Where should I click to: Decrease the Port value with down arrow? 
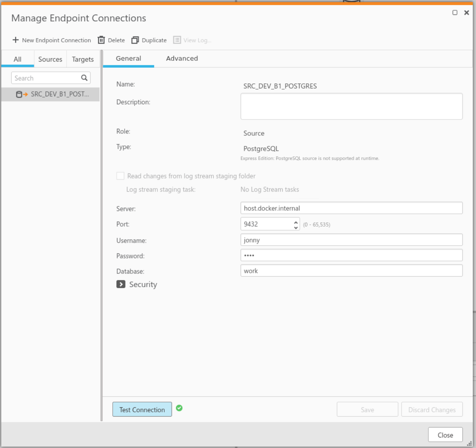pyautogui.click(x=296, y=227)
